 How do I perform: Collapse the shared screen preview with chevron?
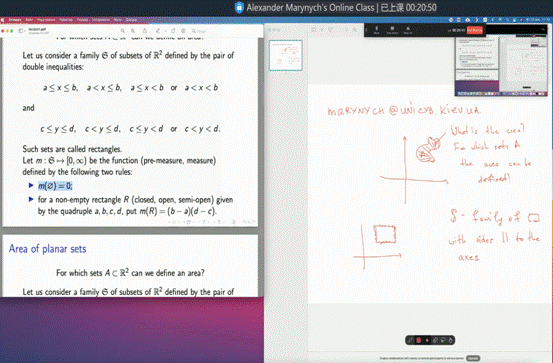tap(543, 30)
